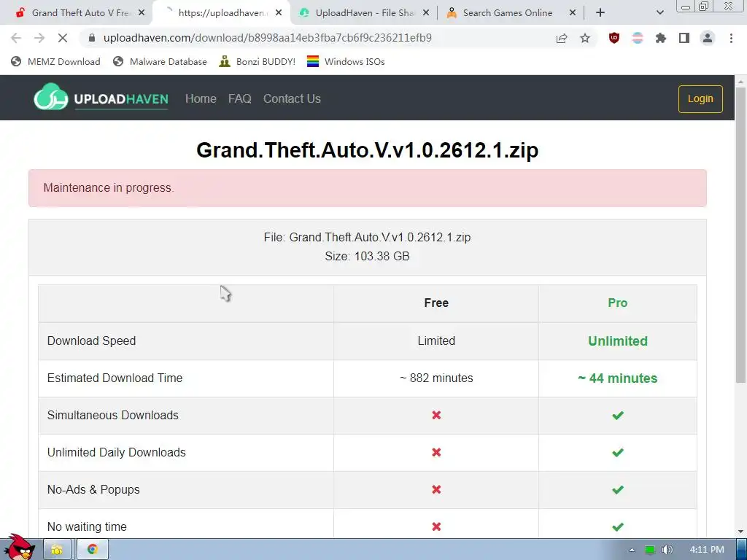The width and height of the screenshot is (747, 560).
Task: Click green check for Simultaneous Downloads
Action: pos(618,415)
